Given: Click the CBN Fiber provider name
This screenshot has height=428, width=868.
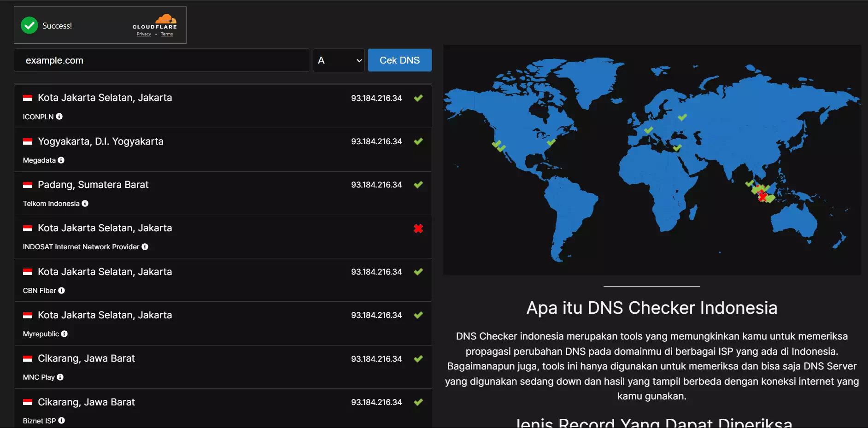Looking at the screenshot, I should pyautogui.click(x=39, y=291).
